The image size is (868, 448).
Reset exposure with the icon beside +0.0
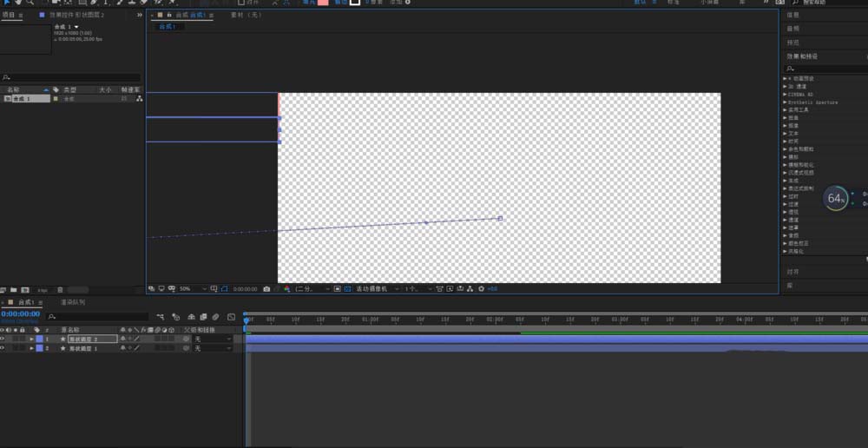481,288
